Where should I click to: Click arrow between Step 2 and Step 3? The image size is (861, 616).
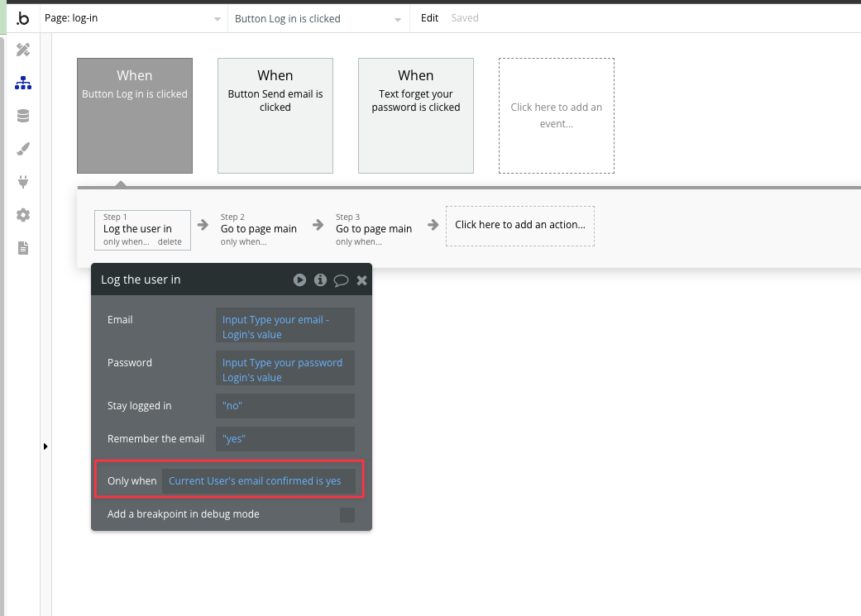318,225
